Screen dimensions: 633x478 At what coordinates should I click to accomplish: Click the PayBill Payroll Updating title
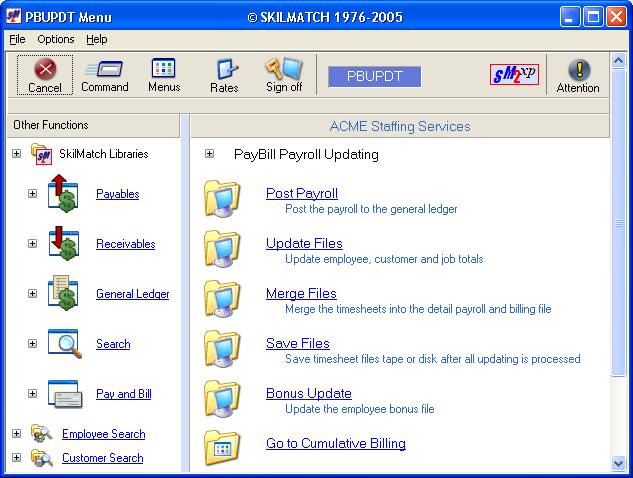pyautogui.click(x=306, y=155)
